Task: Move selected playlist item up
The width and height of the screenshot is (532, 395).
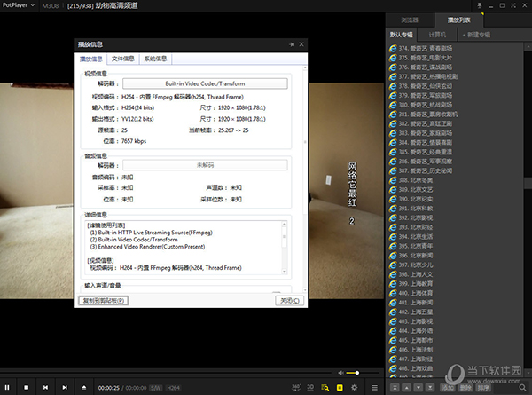Action: (x=406, y=388)
